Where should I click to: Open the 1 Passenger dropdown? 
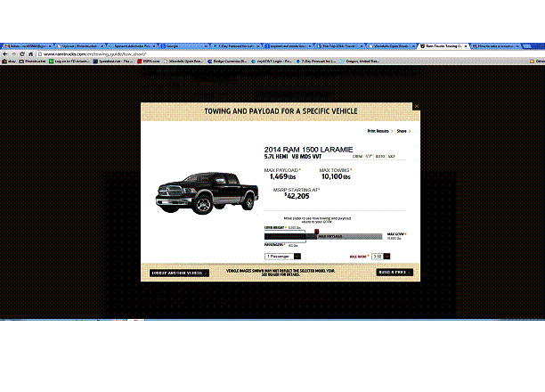tap(282, 257)
